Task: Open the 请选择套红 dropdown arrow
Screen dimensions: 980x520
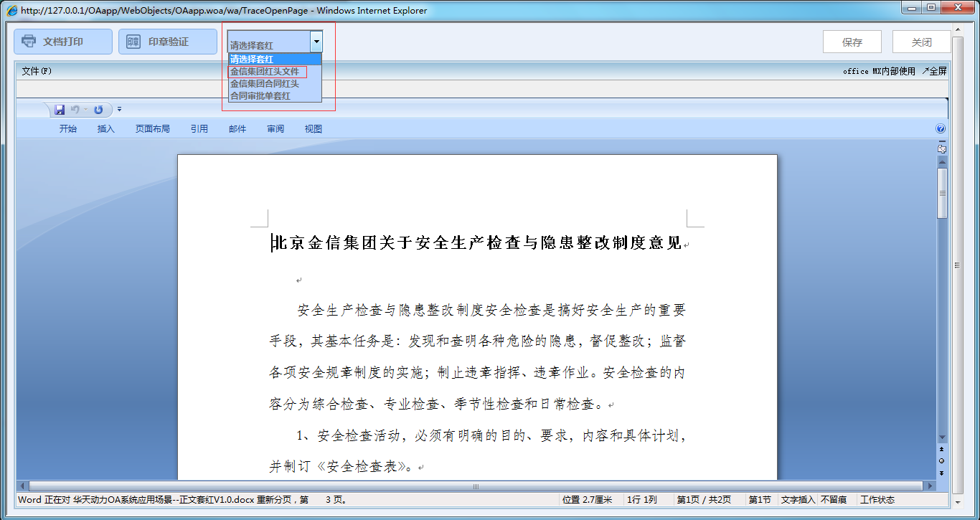Action: pos(316,41)
